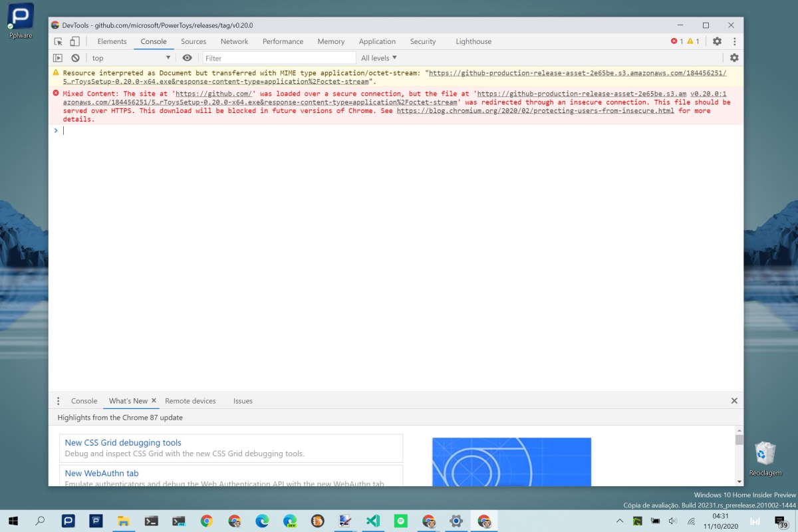Close the What's New drawer tab
This screenshot has height=532, width=798.
click(154, 400)
